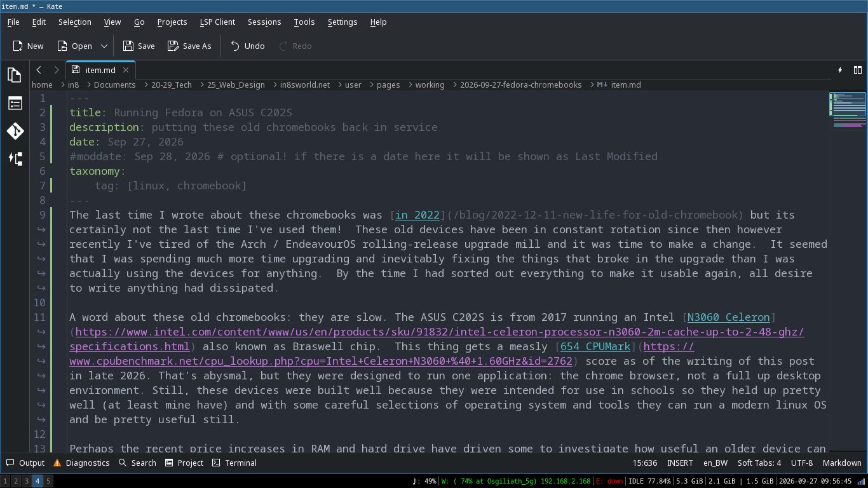
Task: Switch to workspace 2 in taskbar
Action: [16, 481]
